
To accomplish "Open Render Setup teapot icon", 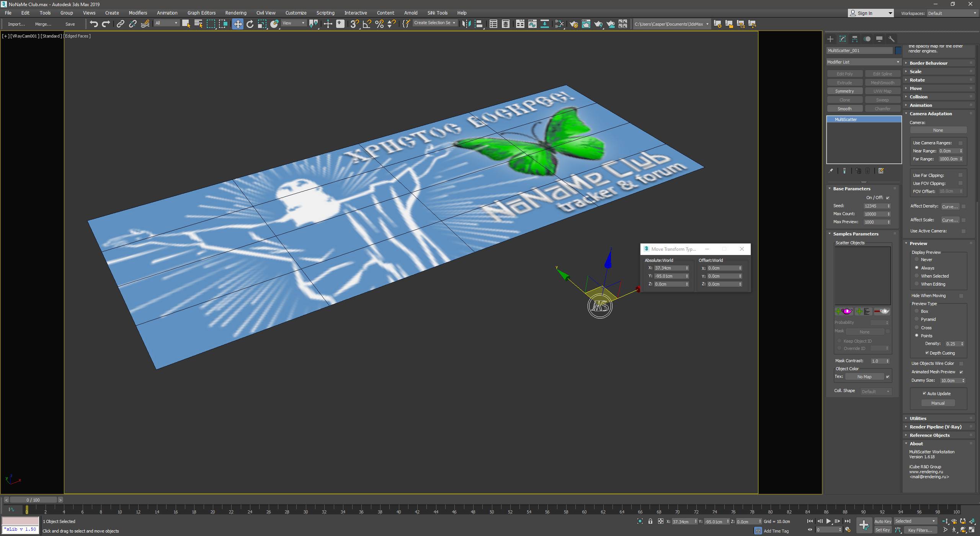I will (574, 24).
